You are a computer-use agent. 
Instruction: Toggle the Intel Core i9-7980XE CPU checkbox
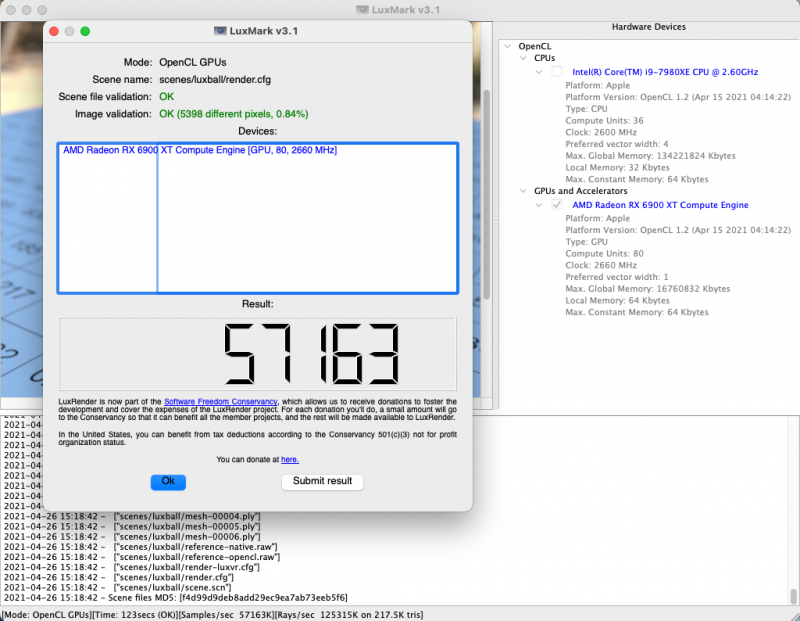(557, 72)
